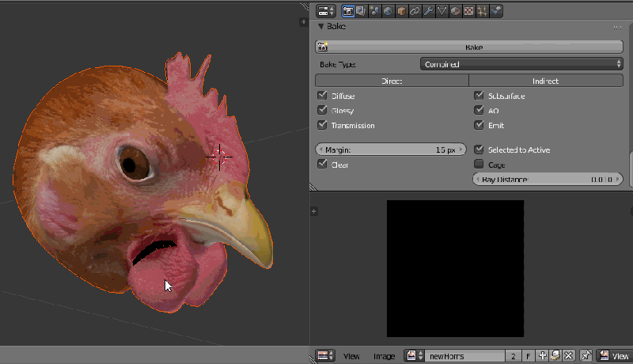633x364 pixels.
Task: Click the newHorns image name field
Action: [x=464, y=356]
